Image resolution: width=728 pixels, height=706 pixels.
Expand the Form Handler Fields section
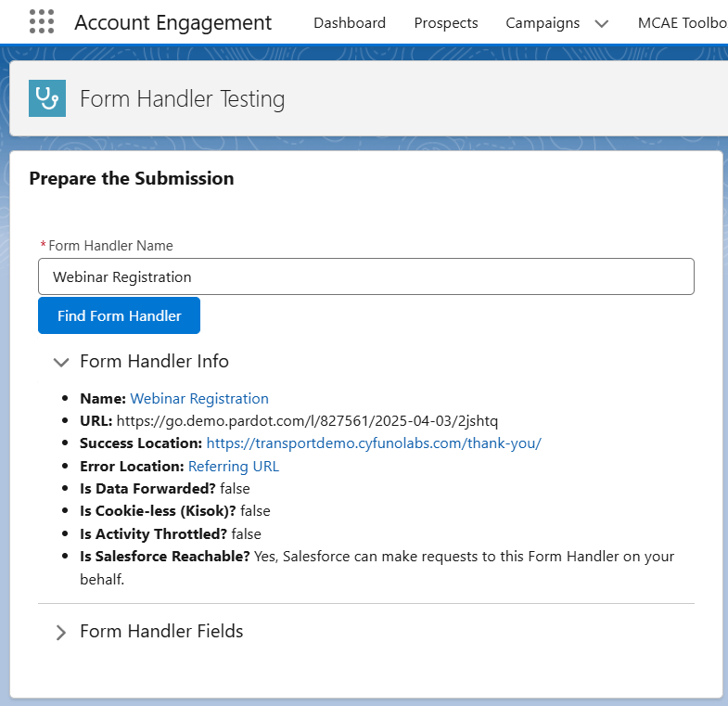61,632
